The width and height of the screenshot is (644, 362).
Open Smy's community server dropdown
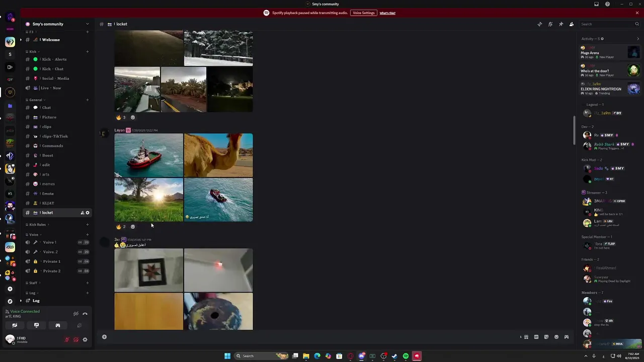click(x=87, y=24)
